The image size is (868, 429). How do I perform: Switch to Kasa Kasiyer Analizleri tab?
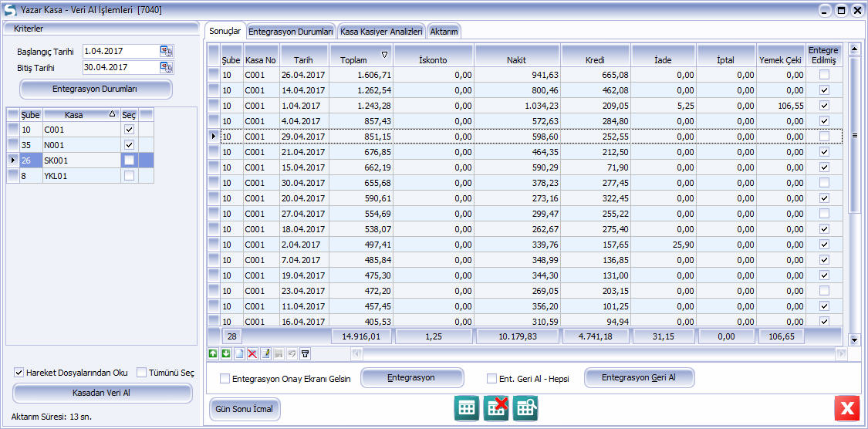381,32
